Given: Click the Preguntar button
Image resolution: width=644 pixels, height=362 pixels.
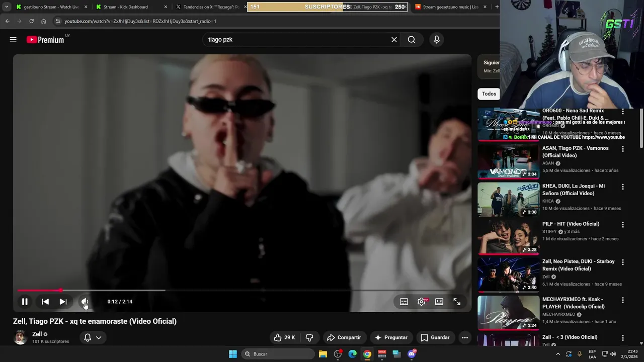Looking at the screenshot, I should point(391,337).
